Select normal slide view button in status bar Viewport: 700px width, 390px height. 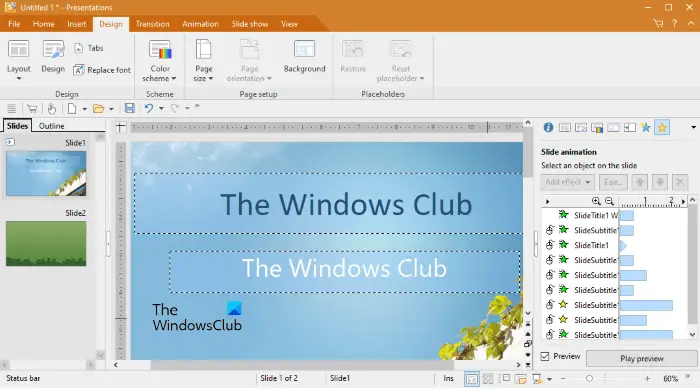(471, 379)
